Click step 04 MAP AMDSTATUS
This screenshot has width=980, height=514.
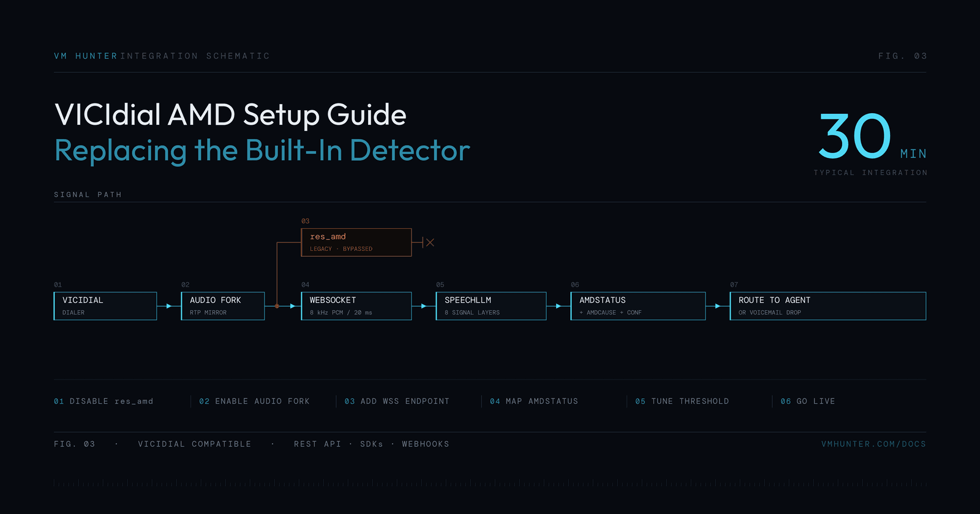[534, 401]
